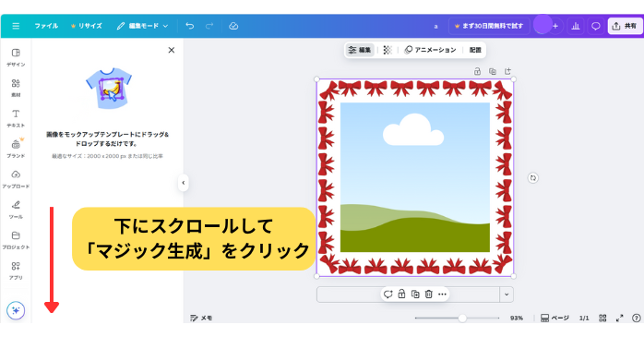Image resolution: width=644 pixels, height=337 pixels.
Task: Click the 共有 share button
Action: 625,26
